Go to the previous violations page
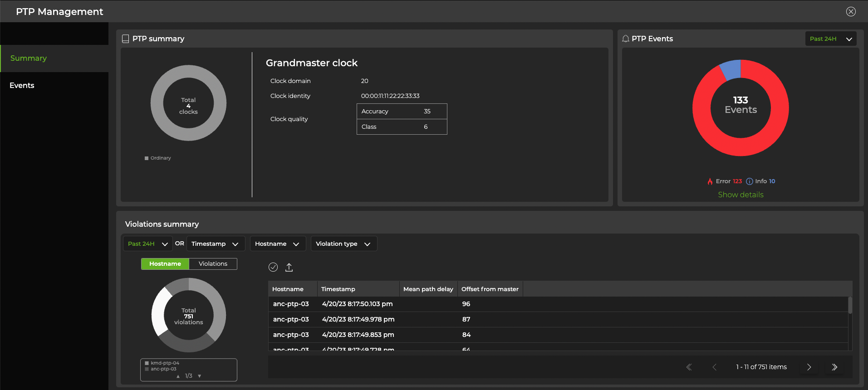 pos(715,367)
